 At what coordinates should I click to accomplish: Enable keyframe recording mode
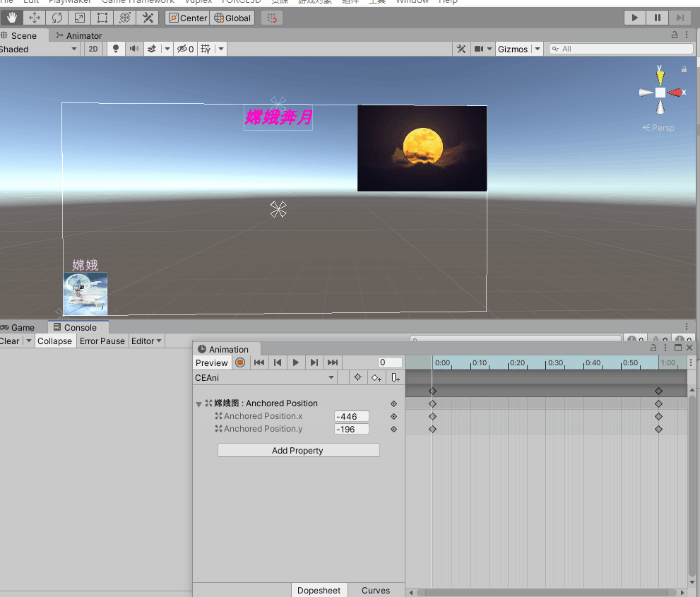tap(240, 362)
